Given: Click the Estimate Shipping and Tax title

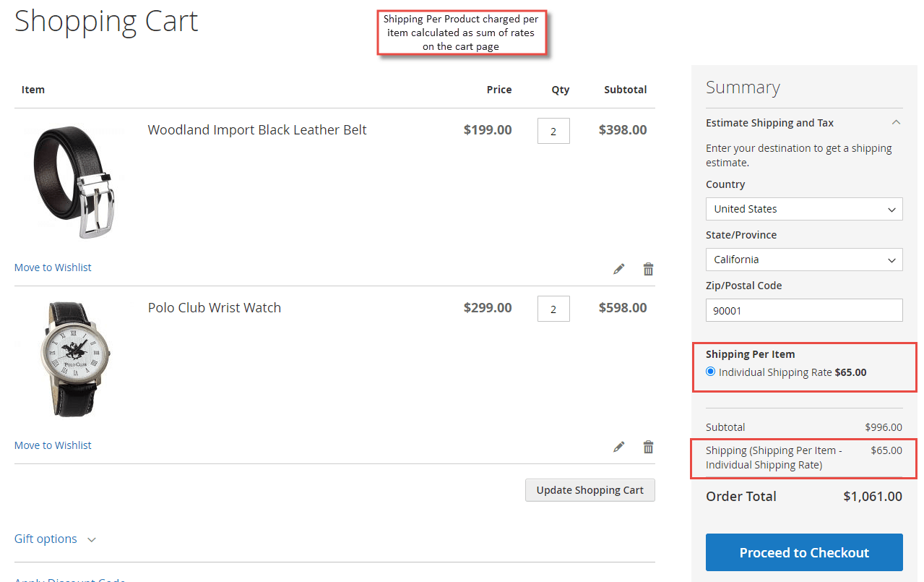Looking at the screenshot, I should click(769, 123).
